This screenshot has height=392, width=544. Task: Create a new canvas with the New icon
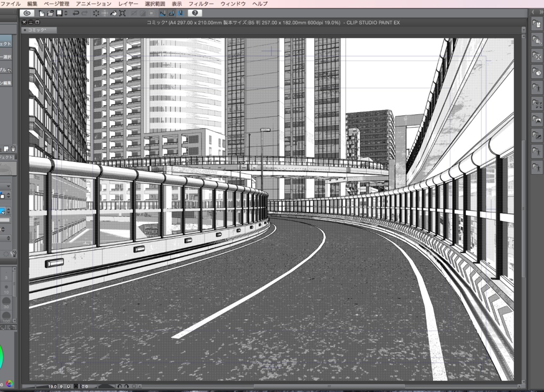(x=41, y=12)
